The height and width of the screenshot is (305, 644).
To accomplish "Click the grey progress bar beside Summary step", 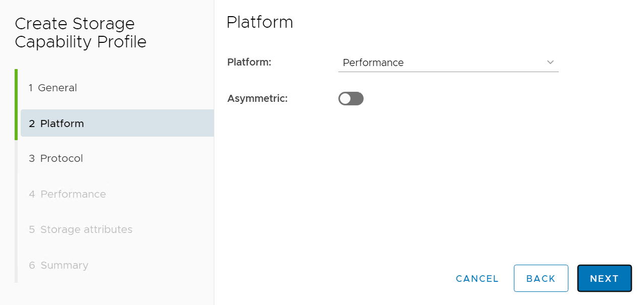I will point(16,265).
